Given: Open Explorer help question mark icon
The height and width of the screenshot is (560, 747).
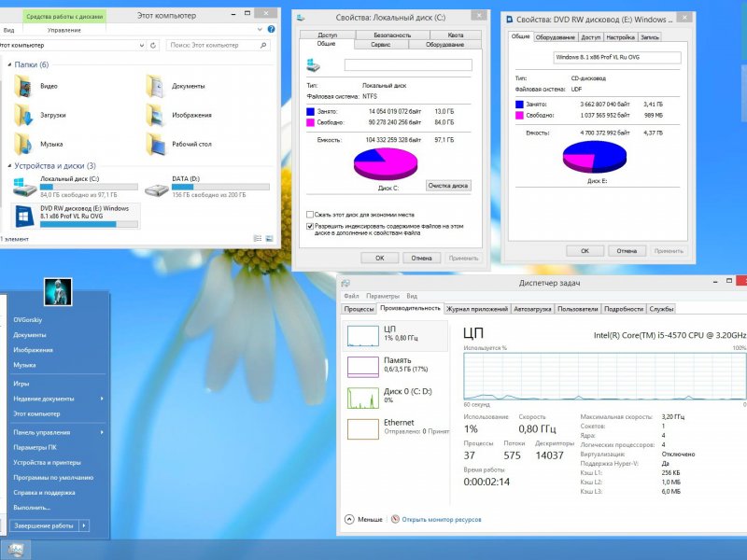Looking at the screenshot, I should click(x=271, y=29).
